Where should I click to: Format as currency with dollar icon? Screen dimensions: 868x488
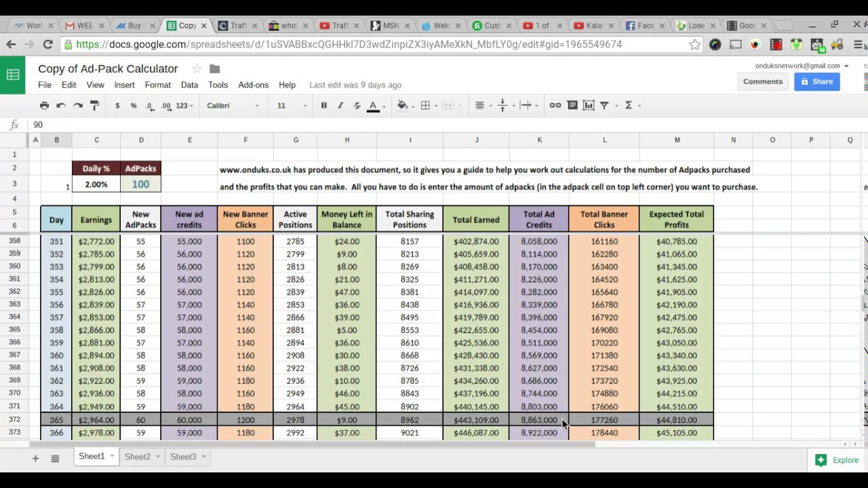coord(117,105)
